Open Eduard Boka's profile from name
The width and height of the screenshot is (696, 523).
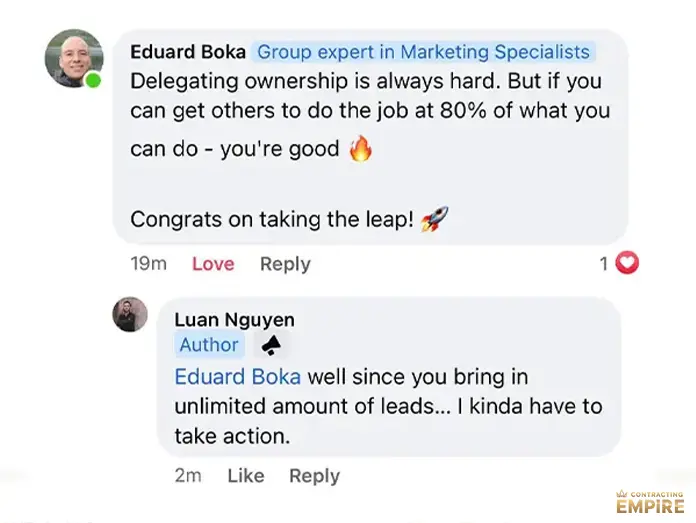188,52
